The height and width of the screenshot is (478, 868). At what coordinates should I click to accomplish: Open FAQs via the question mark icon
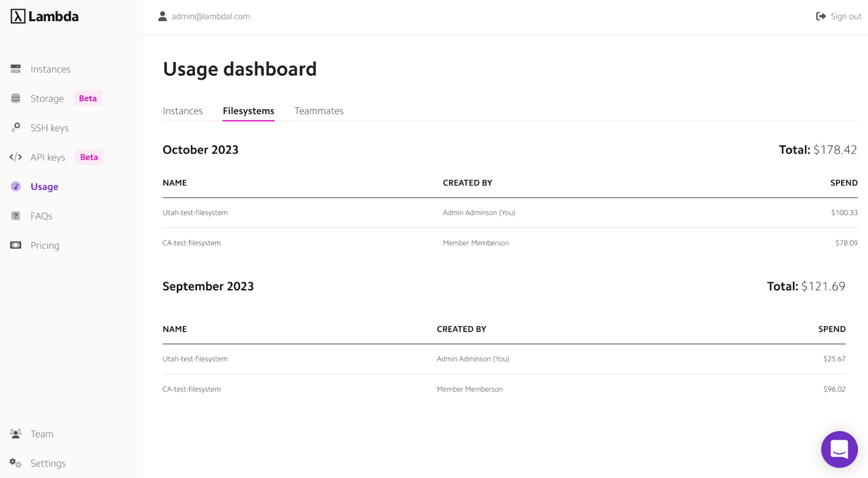click(15, 215)
